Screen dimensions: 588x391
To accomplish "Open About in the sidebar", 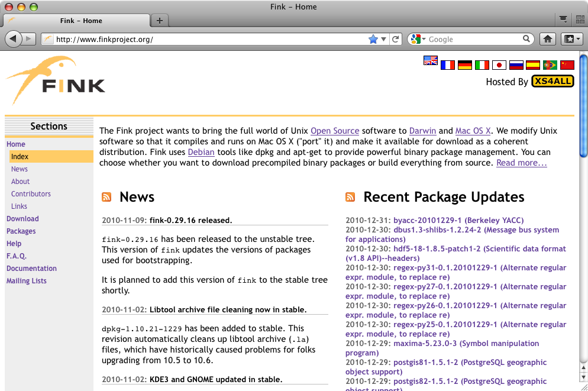I will [20, 182].
